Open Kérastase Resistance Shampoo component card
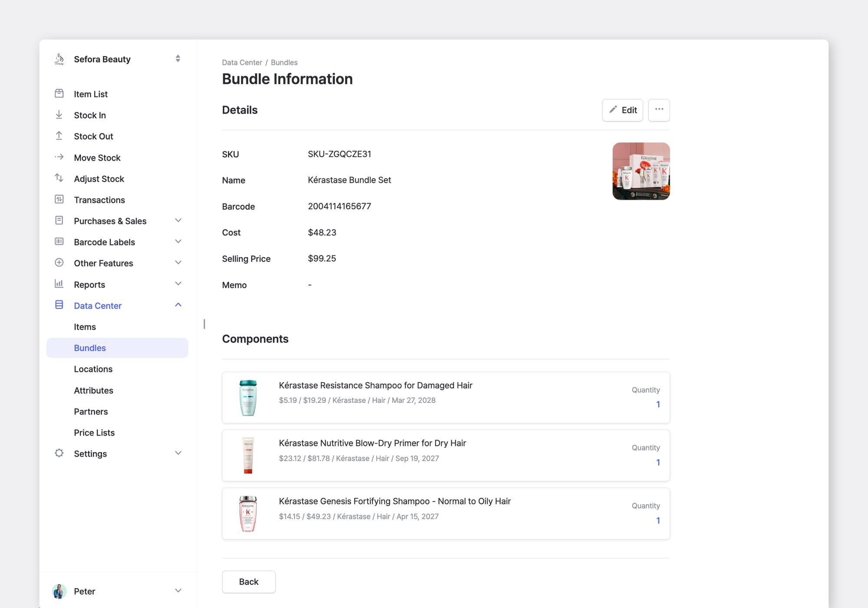 pos(446,397)
